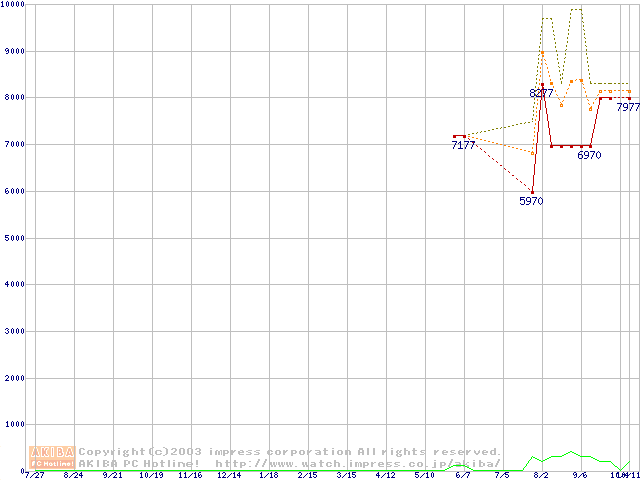Click the 10/19 date on the x-axis
Viewport: 640px width, 480px height.
(151, 475)
